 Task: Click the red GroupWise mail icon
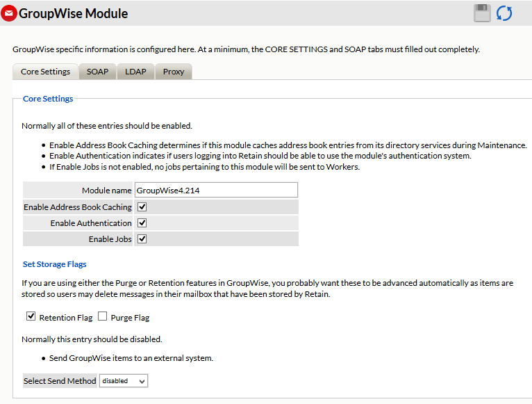(9, 13)
